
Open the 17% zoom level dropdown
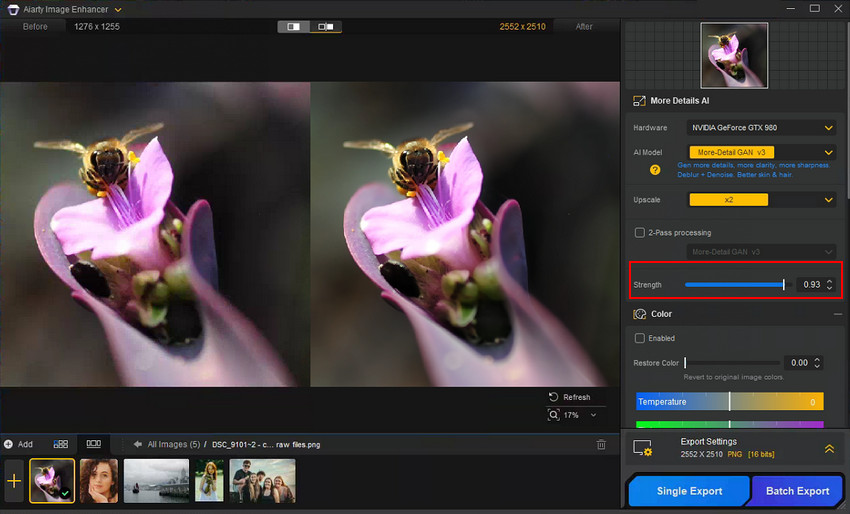tap(593, 415)
